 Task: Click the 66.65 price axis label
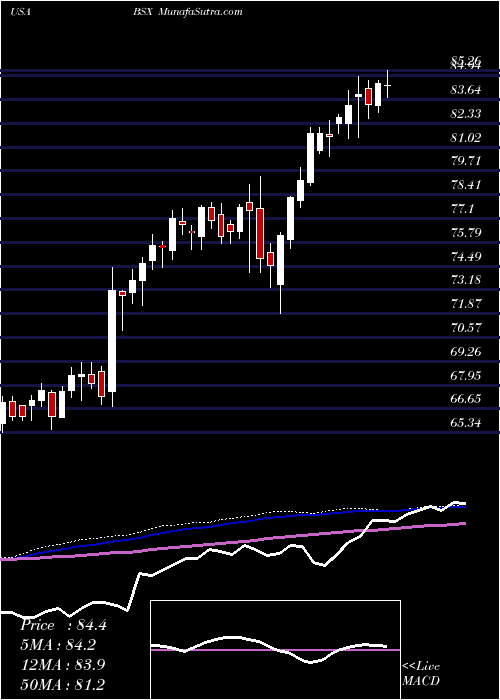[x=466, y=399]
